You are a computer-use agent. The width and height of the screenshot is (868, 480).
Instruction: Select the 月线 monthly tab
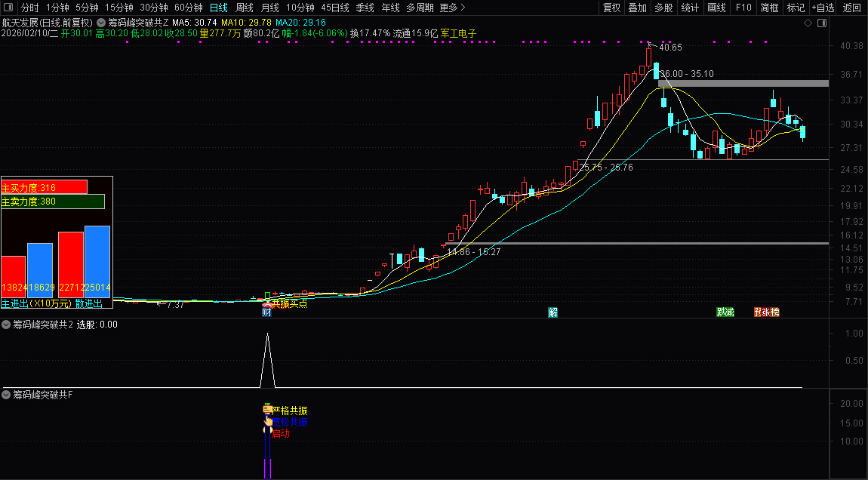tap(269, 8)
